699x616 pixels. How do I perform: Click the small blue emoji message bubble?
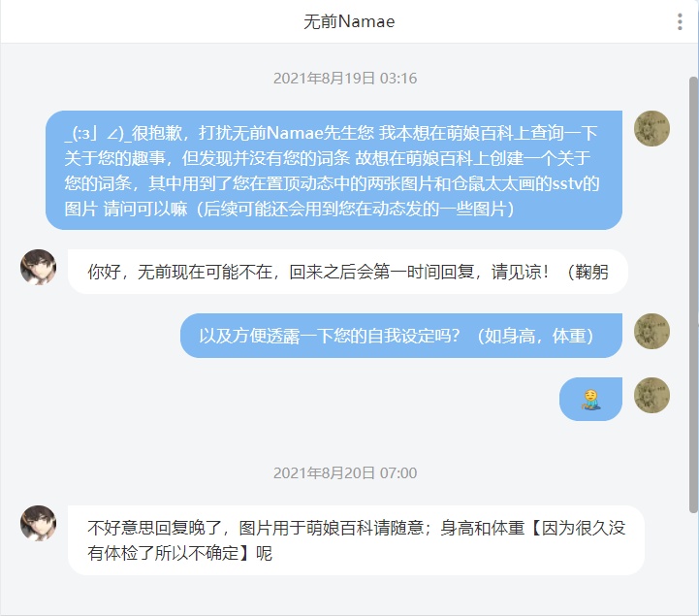590,400
